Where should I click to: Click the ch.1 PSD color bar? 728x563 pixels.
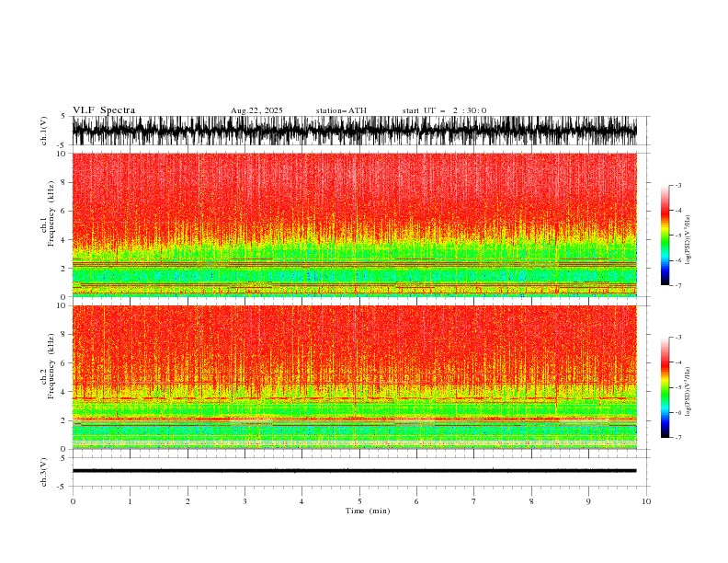click(665, 236)
